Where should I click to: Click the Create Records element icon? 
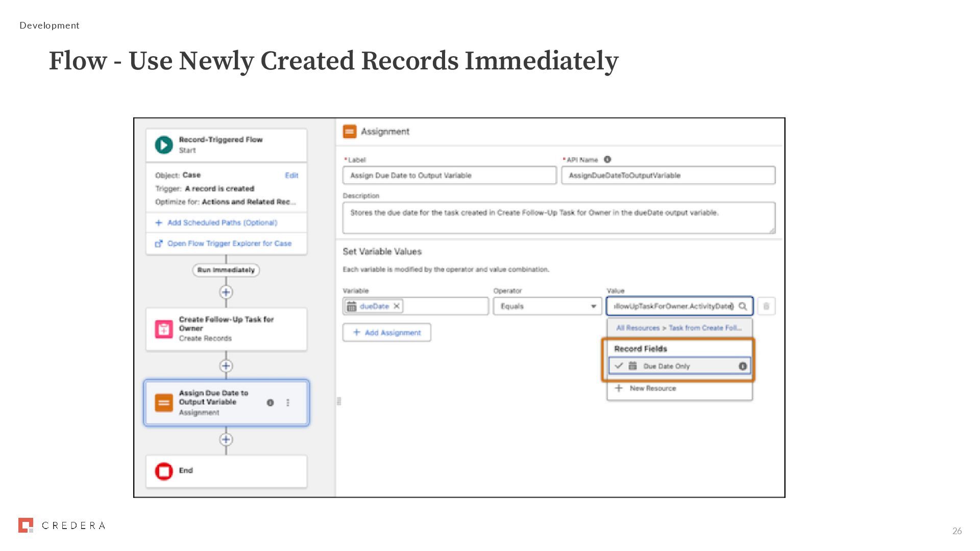[x=164, y=329]
